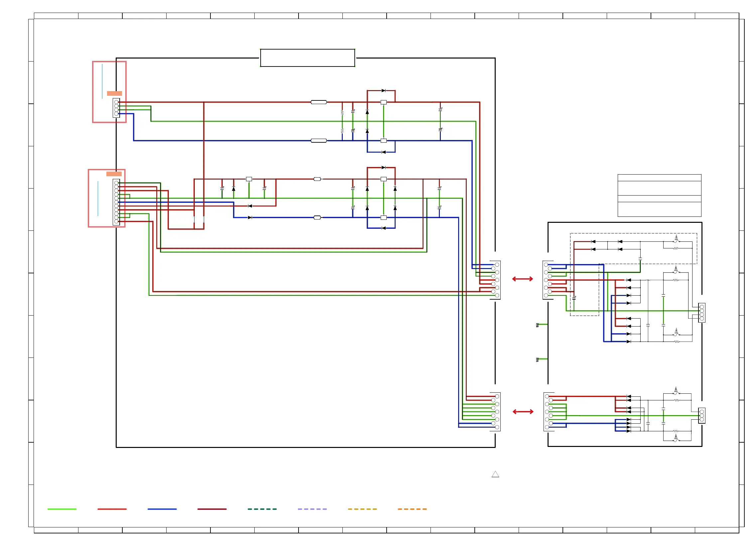Click the empty table on right side
Screen dimensions: 754x560
(x=659, y=195)
